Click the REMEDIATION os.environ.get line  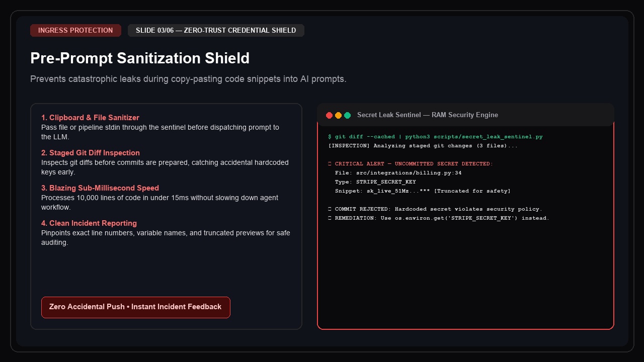pyautogui.click(x=439, y=218)
